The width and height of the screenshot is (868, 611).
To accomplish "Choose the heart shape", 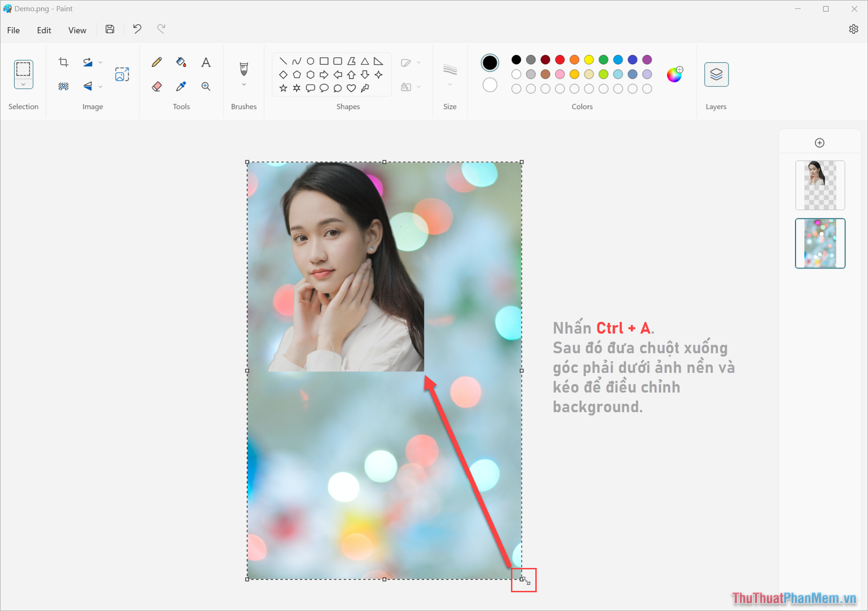I will 351,88.
